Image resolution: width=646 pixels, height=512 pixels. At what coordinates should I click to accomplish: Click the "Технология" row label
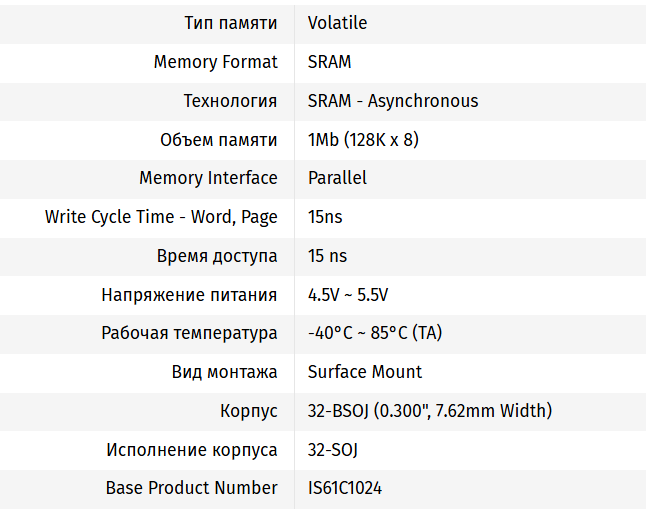coord(230,101)
